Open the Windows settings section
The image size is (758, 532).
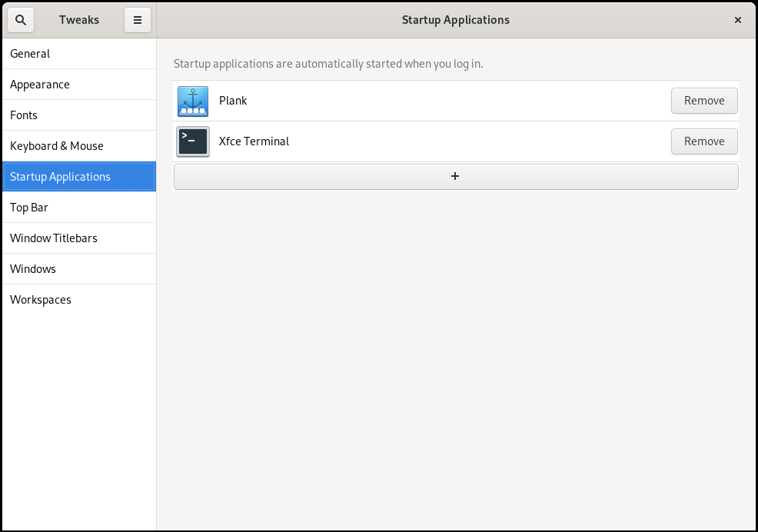(x=33, y=268)
